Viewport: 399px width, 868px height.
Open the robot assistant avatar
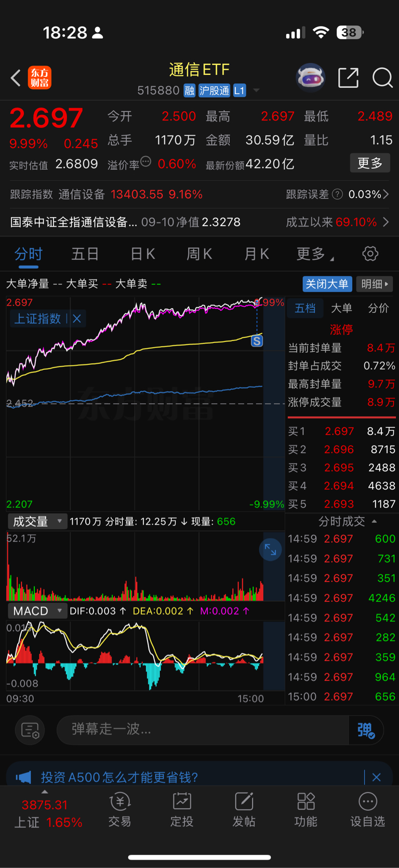point(310,77)
